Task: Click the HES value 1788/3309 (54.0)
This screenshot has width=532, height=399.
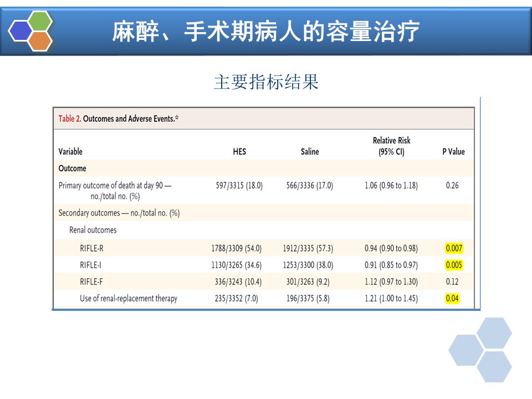Action: 237,248
